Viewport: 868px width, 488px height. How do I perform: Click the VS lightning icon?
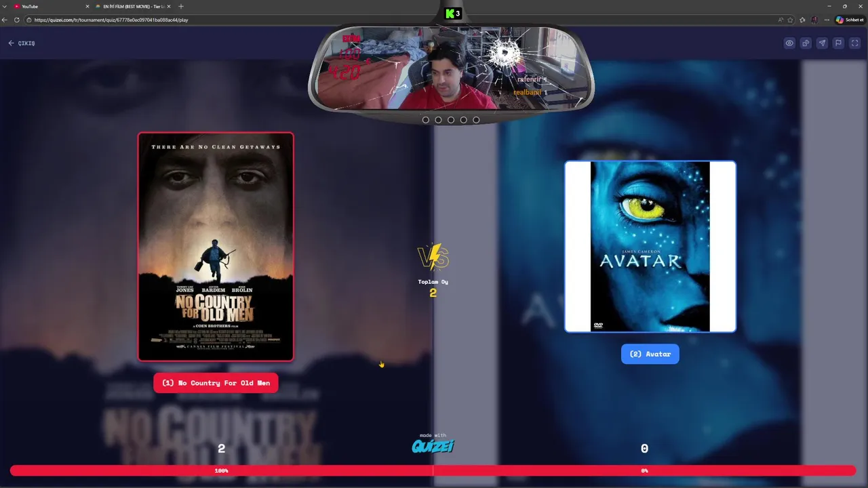[x=433, y=257]
